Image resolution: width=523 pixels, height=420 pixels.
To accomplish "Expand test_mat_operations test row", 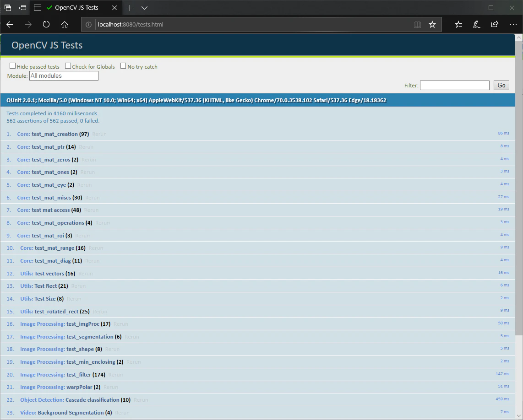I will point(257,223).
